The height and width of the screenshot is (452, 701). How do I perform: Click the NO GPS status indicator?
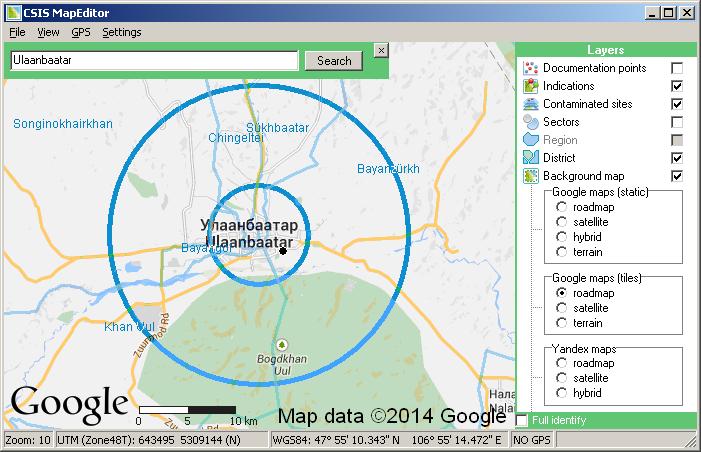point(532,440)
